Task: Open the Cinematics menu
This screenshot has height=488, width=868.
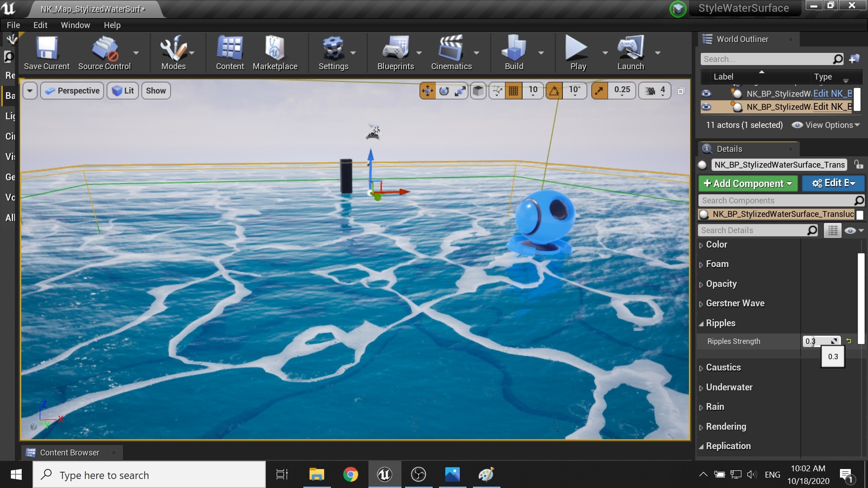Action: click(452, 52)
